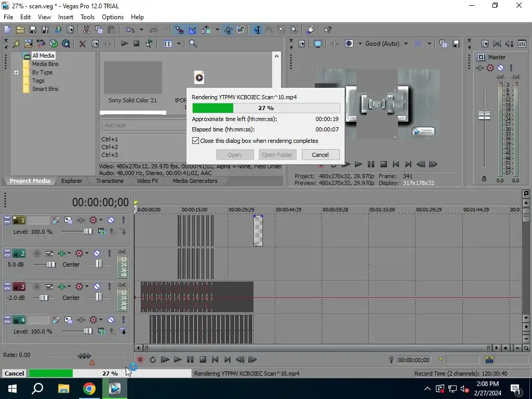Click the Search Media Bins magnifier icon
The height and width of the screenshot is (399, 532).
(x=193, y=44)
